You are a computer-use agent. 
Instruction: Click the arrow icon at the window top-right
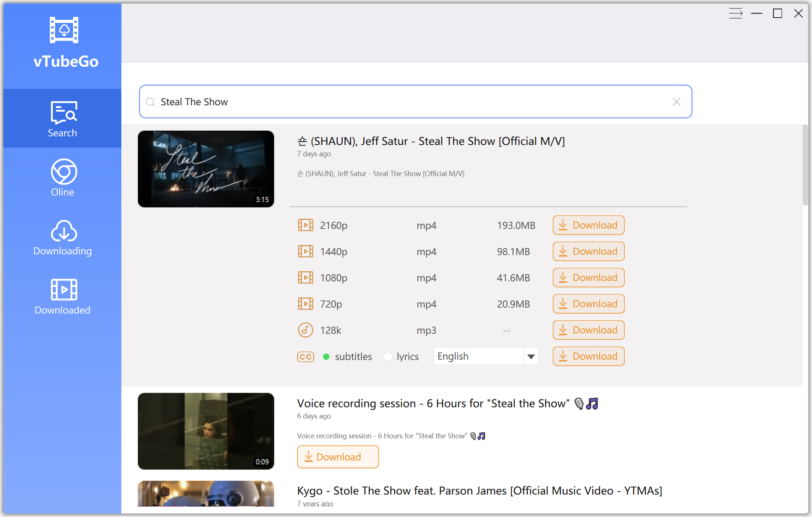(x=736, y=13)
